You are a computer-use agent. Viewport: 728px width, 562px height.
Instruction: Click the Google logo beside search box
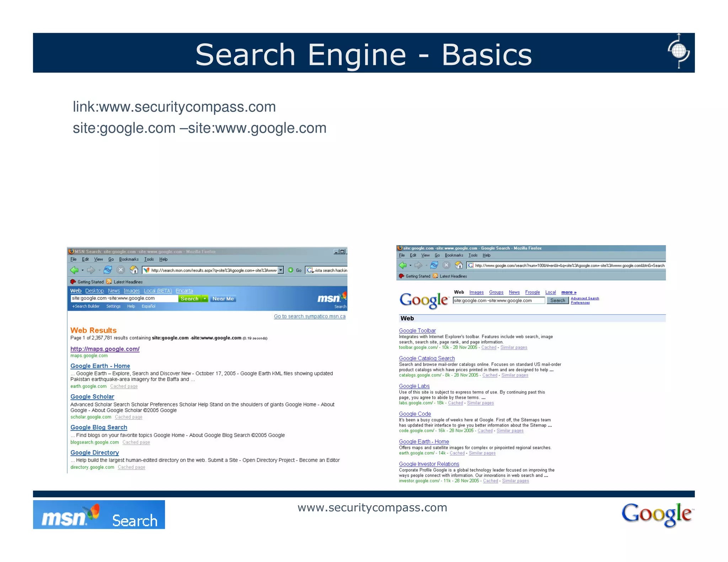pos(424,301)
